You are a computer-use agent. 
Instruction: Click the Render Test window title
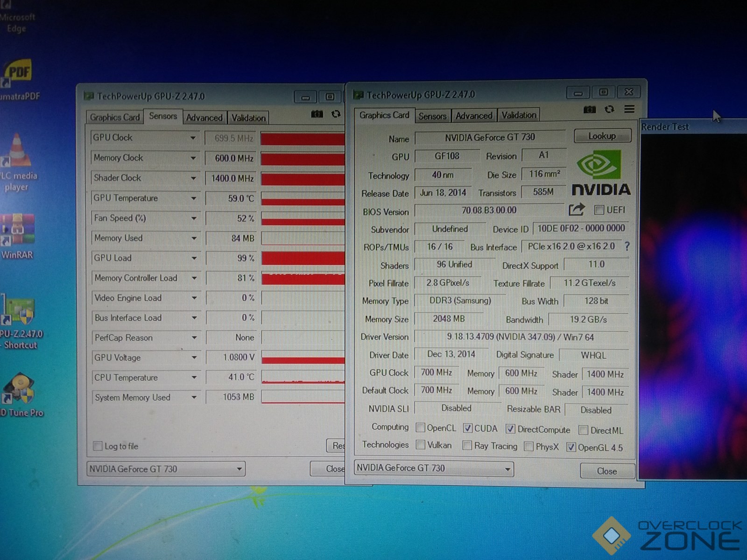click(x=665, y=126)
